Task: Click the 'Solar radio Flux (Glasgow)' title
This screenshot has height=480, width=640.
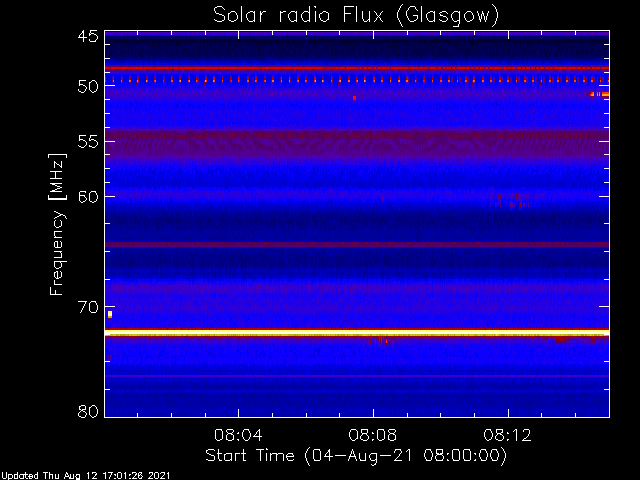Action: pyautogui.click(x=356, y=16)
